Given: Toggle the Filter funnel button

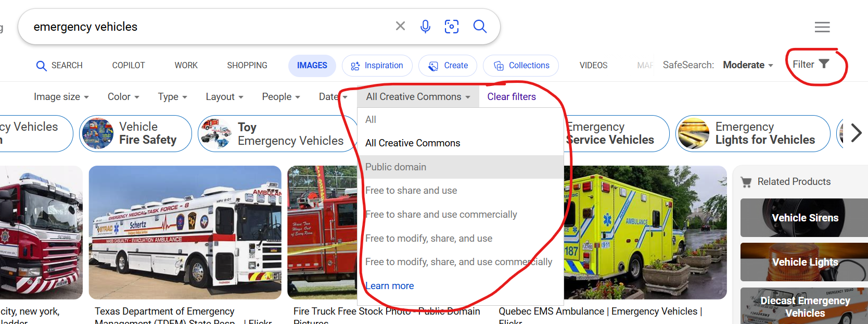Looking at the screenshot, I should [811, 64].
